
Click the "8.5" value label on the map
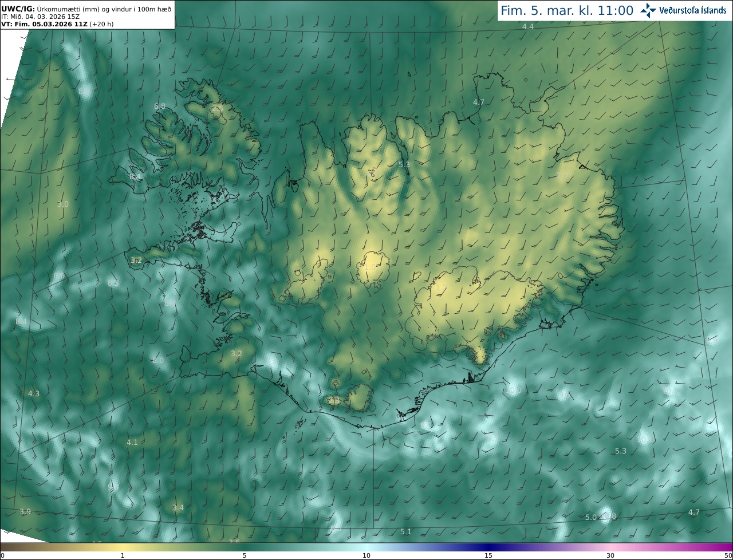coord(113,282)
